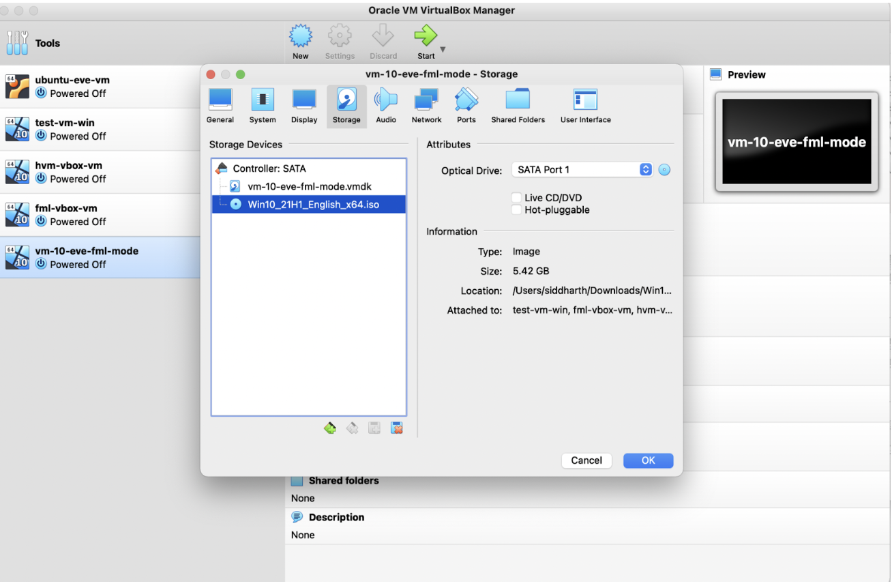Image resolution: width=892 pixels, height=588 pixels.
Task: Switch to the User Interface tab
Action: click(585, 106)
